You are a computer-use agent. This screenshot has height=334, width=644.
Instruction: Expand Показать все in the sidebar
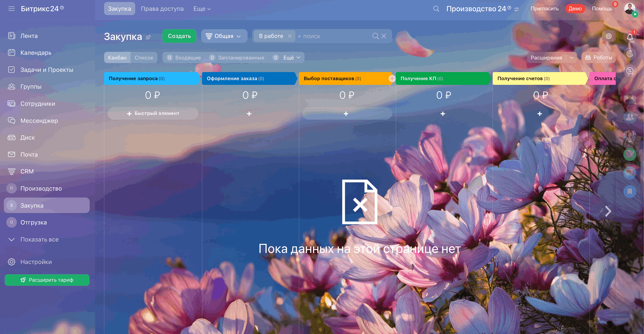(x=39, y=240)
